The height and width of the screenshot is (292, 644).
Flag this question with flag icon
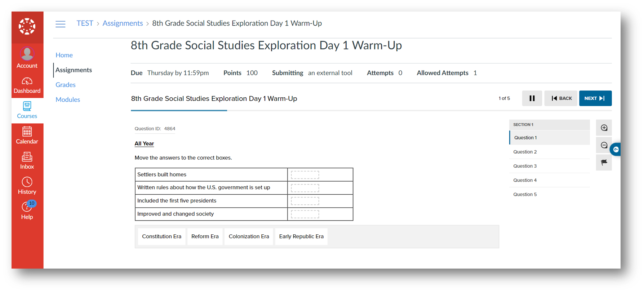tap(604, 163)
